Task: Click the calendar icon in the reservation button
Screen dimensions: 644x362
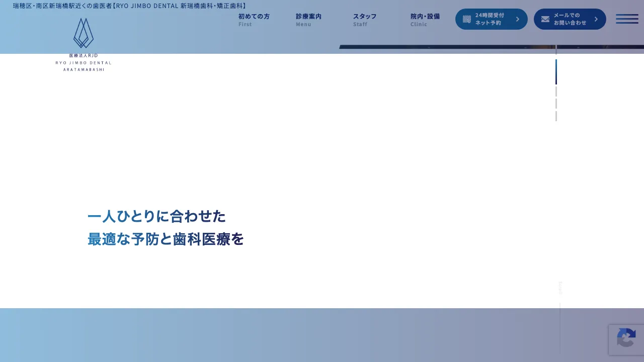Action: (467, 19)
